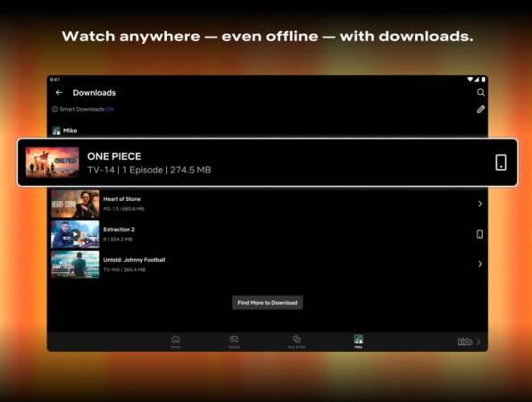Image resolution: width=532 pixels, height=402 pixels.
Task: Open the Kids link in bottom bar
Action: [465, 341]
